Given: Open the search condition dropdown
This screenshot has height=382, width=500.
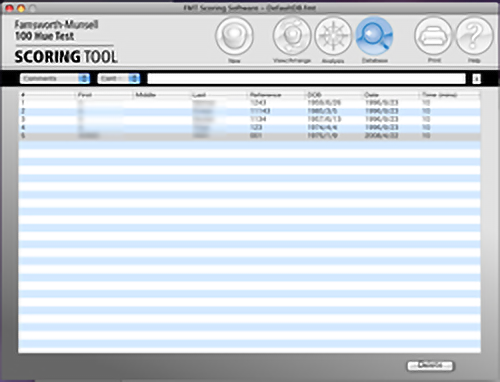Looking at the screenshot, I should 119,78.
